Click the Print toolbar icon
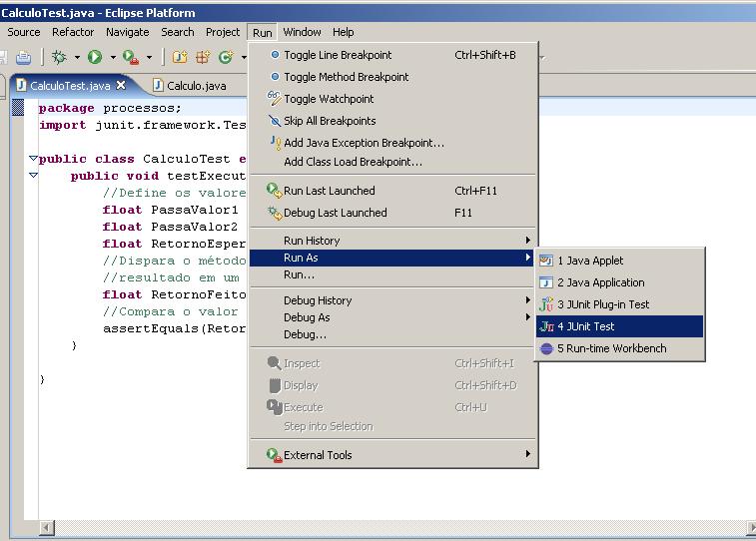The width and height of the screenshot is (756, 541). click(23, 58)
